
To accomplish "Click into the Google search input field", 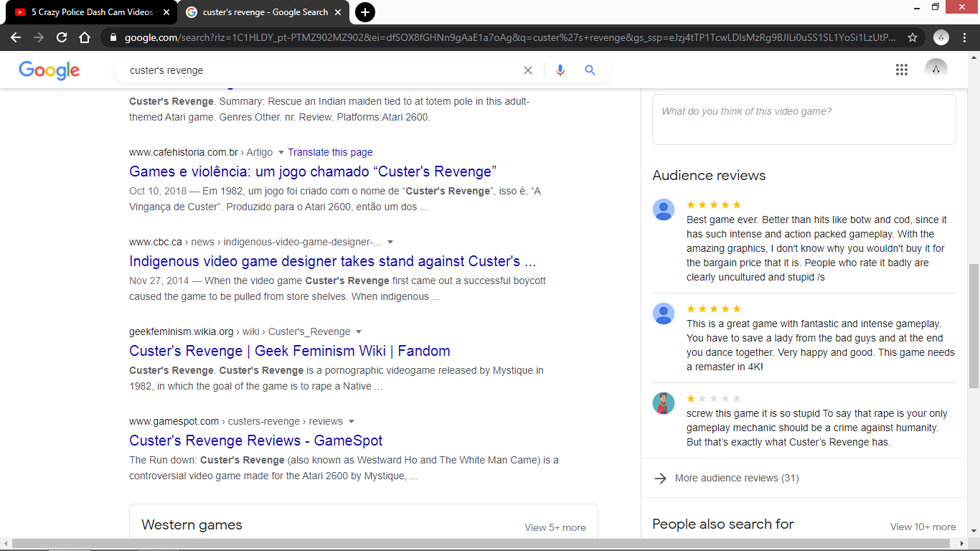I will (x=323, y=70).
